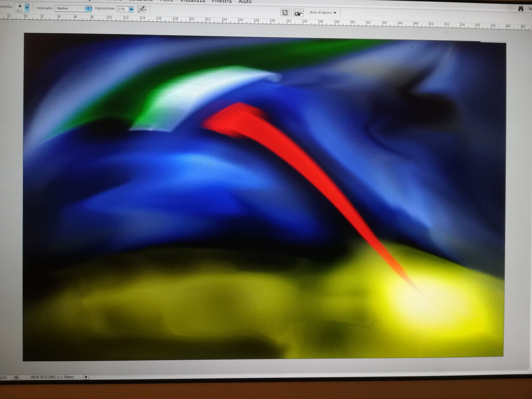Open the brush preset picker arrow
Image resolution: width=532 pixels, height=399 pixels.
pos(27,8)
